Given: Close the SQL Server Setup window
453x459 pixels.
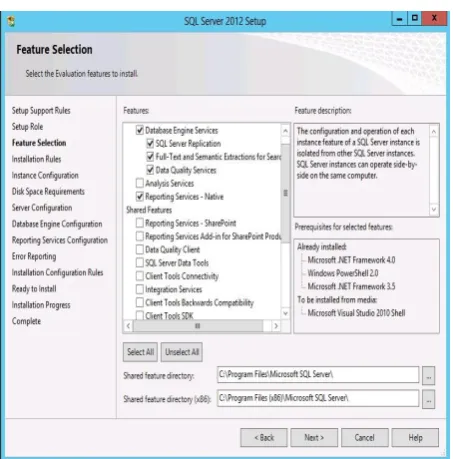Looking at the screenshot, I should (434, 19).
